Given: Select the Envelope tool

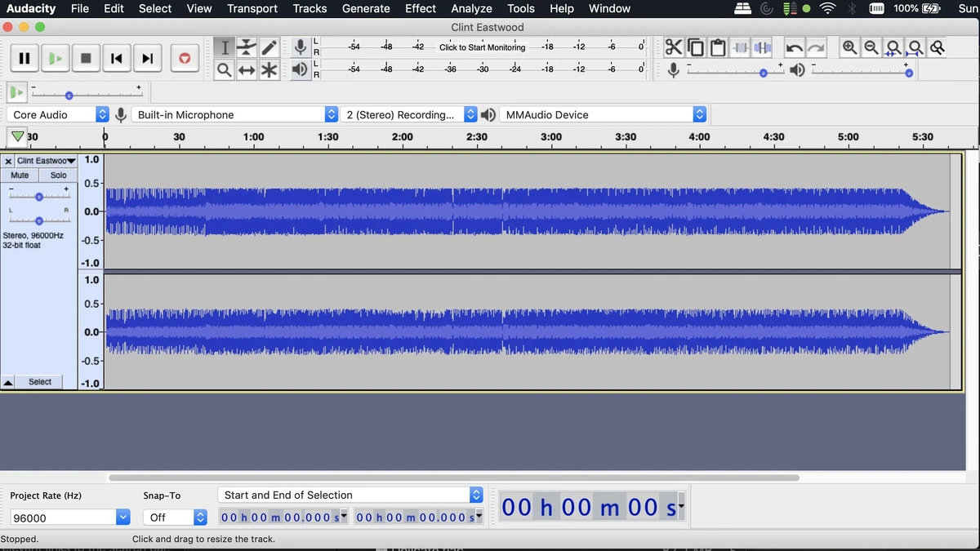Looking at the screenshot, I should tap(247, 47).
